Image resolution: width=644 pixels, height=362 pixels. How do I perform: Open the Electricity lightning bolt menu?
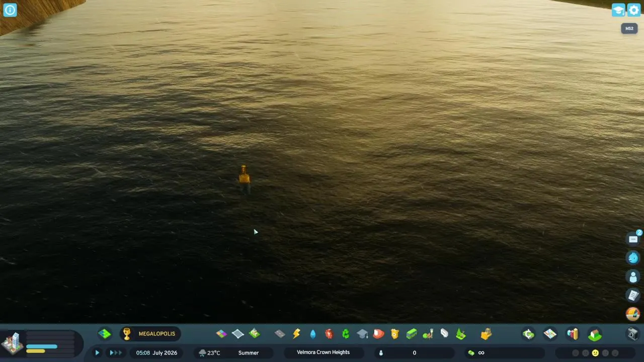[x=296, y=333]
